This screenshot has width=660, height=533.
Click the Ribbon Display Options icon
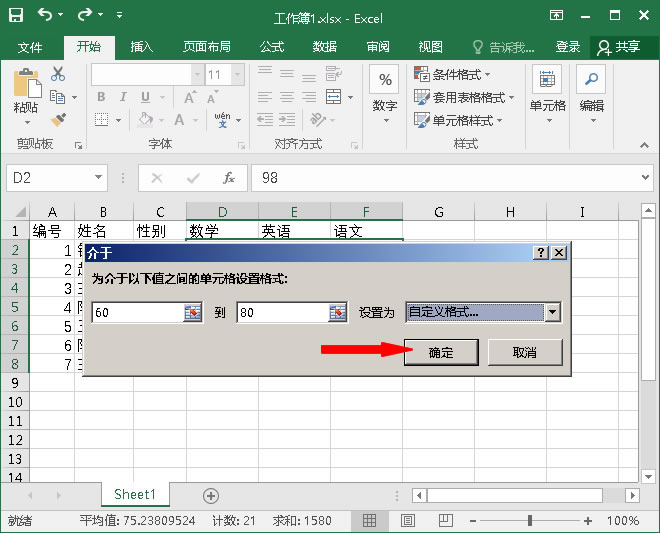[556, 16]
